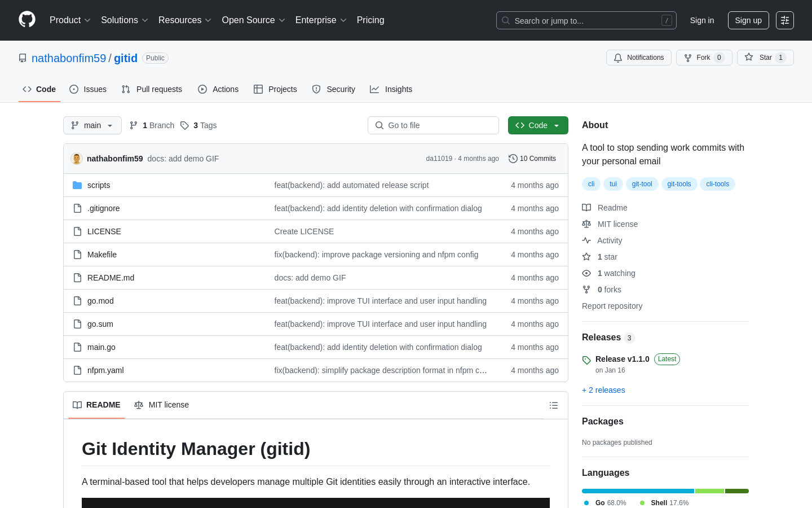
Task: Open Notifications for this repository
Action: 639,58
